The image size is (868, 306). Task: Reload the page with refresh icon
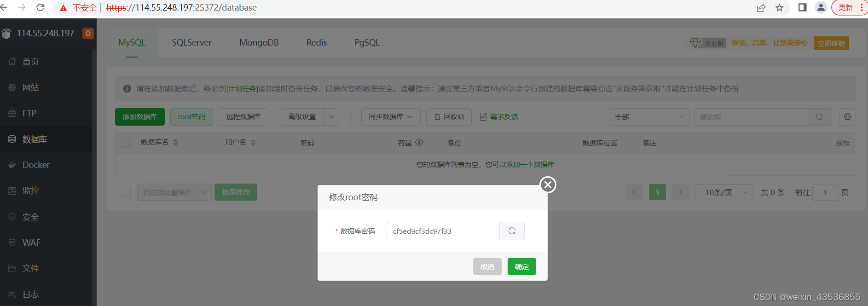41,7
